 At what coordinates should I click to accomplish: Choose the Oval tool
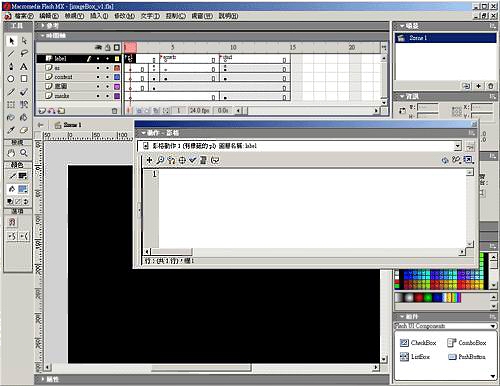point(11,79)
